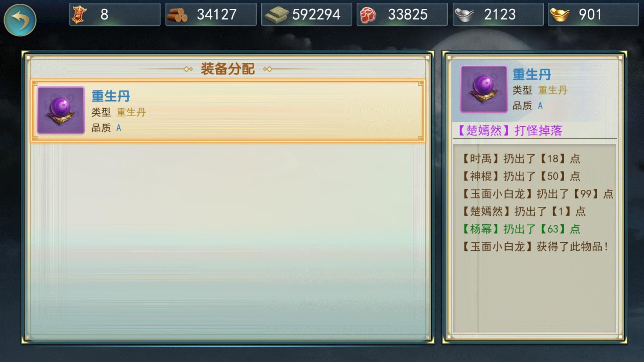644x362 pixels.
Task: Tap the red banner token icon
Action: (x=80, y=14)
